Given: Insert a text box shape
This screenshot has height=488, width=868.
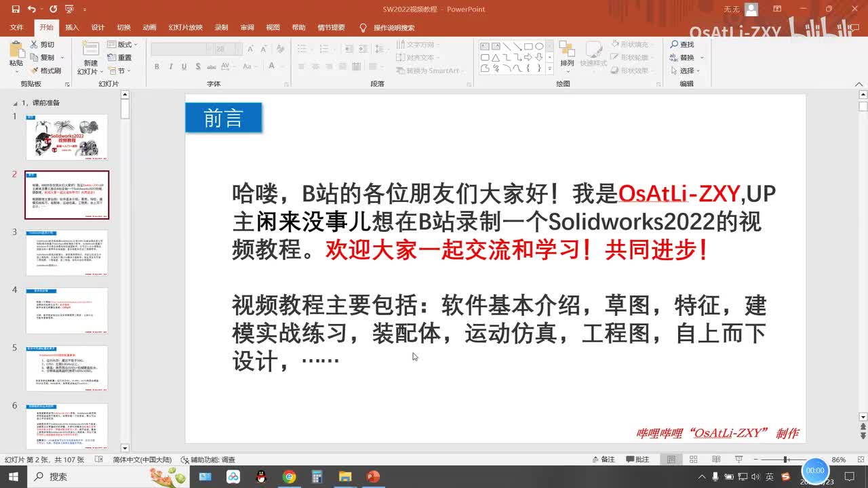Looking at the screenshot, I should (x=486, y=46).
